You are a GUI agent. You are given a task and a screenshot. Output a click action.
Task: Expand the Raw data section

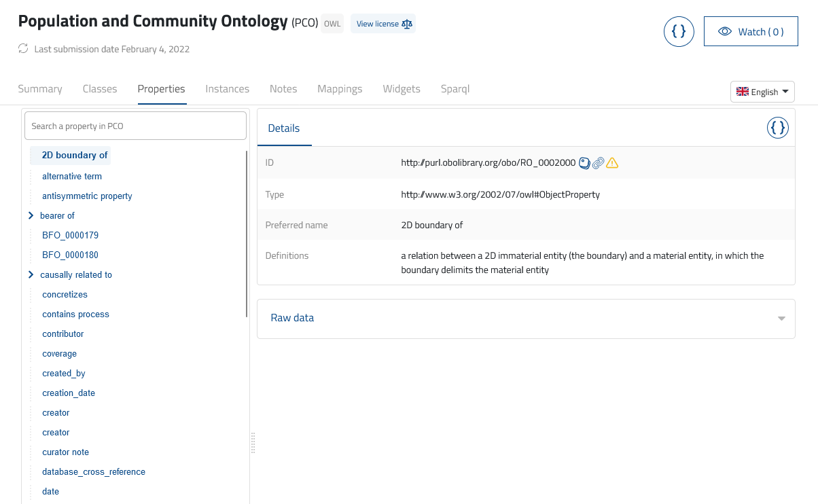coord(780,318)
